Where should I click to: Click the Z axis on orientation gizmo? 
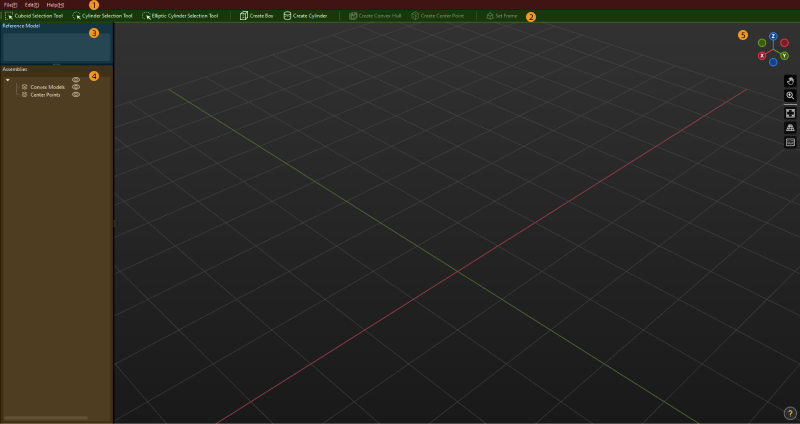click(x=773, y=36)
